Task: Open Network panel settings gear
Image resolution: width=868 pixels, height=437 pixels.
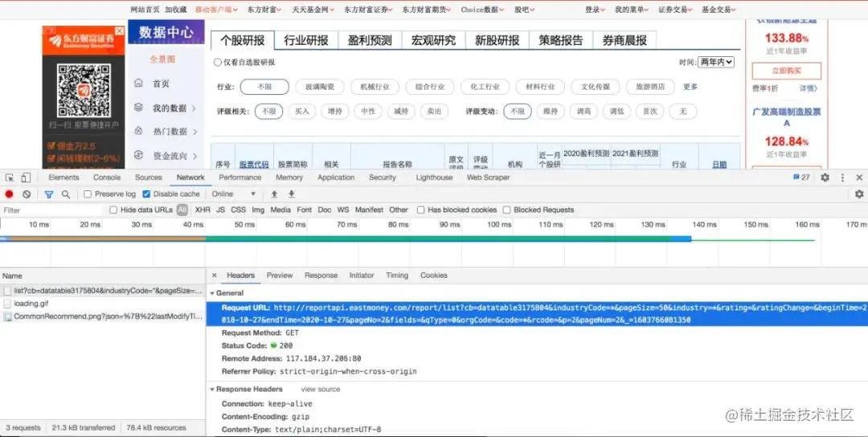Action: click(x=859, y=194)
